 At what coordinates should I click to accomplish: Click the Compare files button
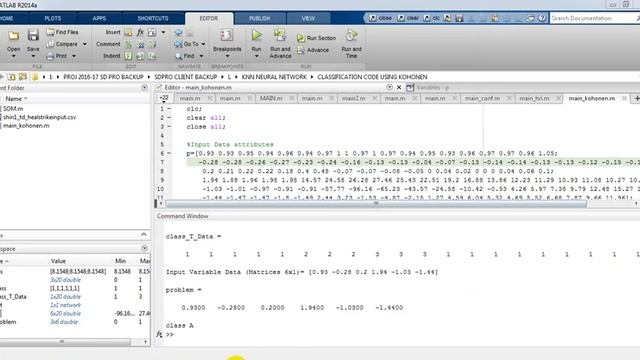tap(62, 44)
